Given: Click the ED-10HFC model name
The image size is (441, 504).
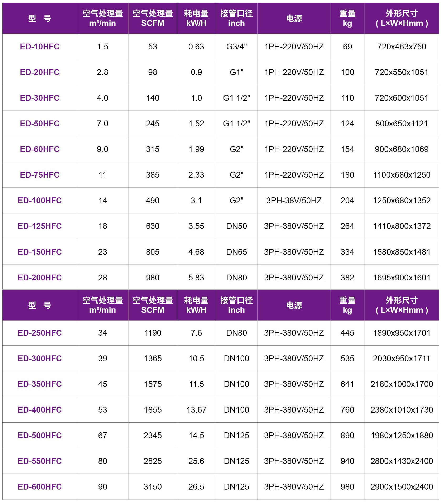Looking at the screenshot, I should pyautogui.click(x=40, y=47).
